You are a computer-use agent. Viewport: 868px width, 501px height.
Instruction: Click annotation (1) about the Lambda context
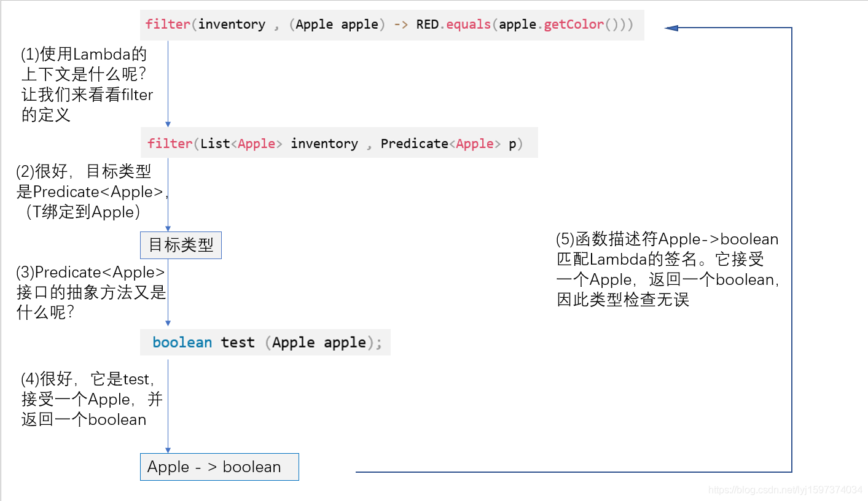click(87, 84)
